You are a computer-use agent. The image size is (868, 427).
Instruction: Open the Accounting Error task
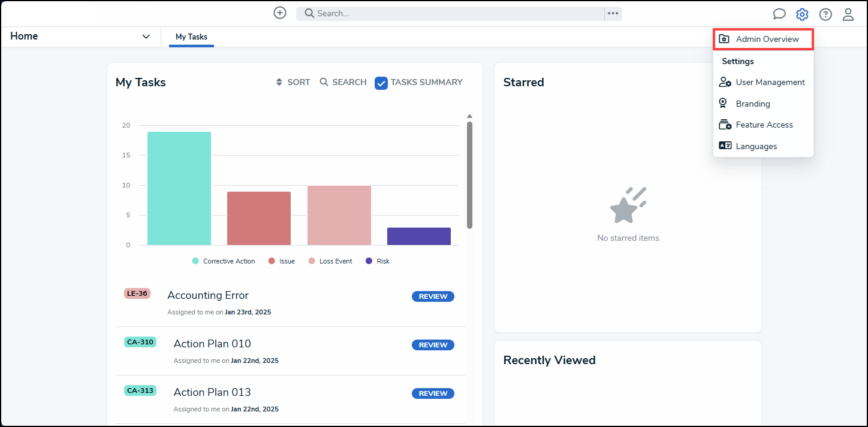click(x=208, y=295)
